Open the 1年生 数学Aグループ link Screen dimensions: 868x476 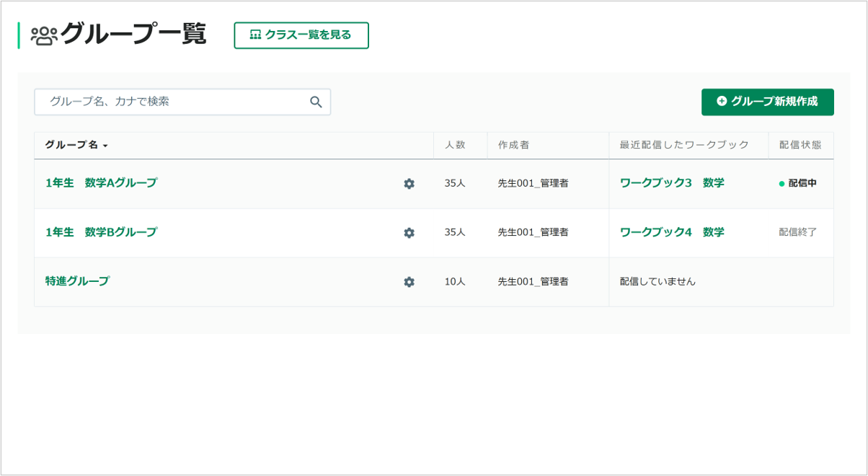tap(101, 183)
